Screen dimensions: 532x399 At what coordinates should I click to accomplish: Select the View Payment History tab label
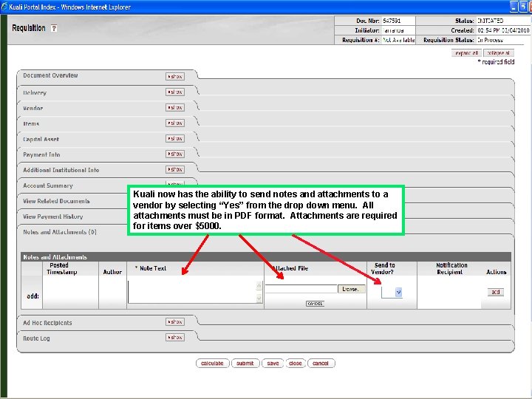53,216
